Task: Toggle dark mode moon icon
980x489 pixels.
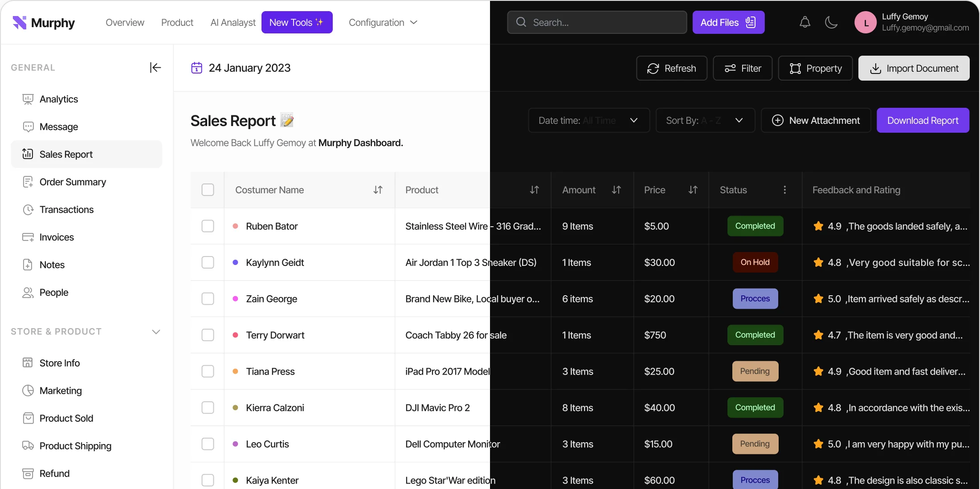Action: 831,22
